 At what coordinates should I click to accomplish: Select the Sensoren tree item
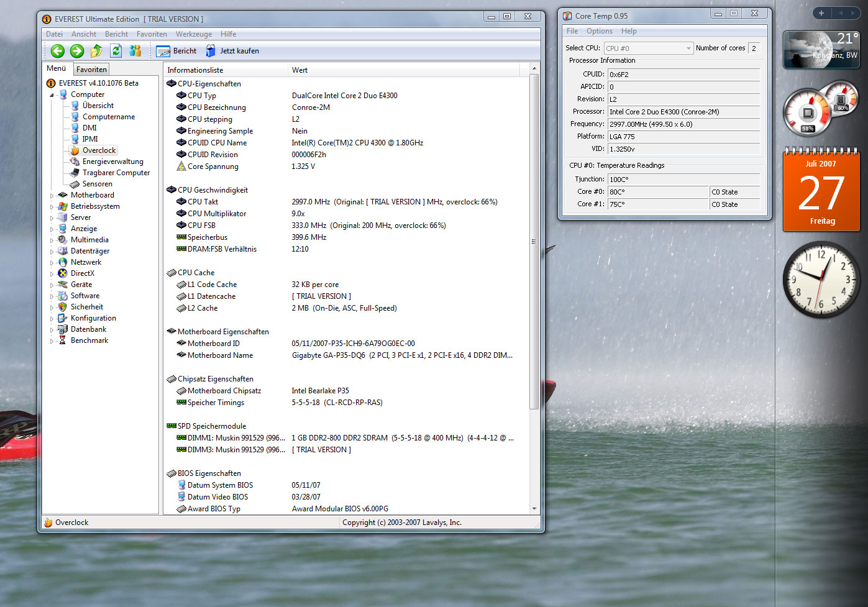(x=98, y=184)
